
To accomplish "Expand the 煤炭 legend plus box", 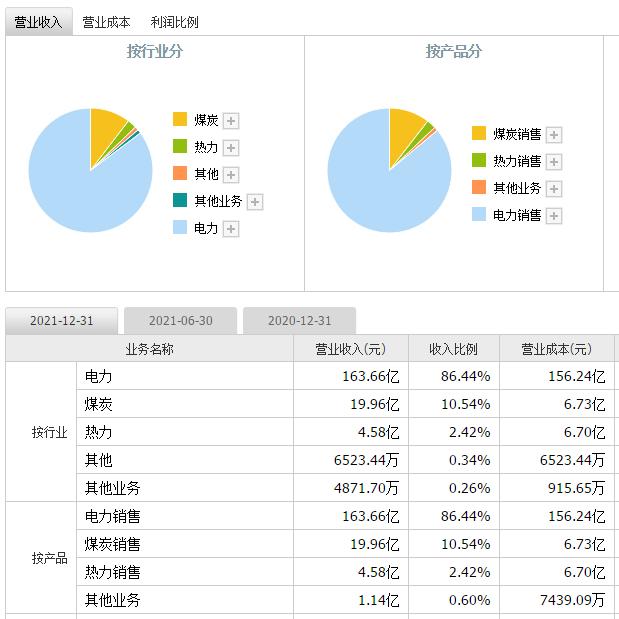I will click(231, 121).
